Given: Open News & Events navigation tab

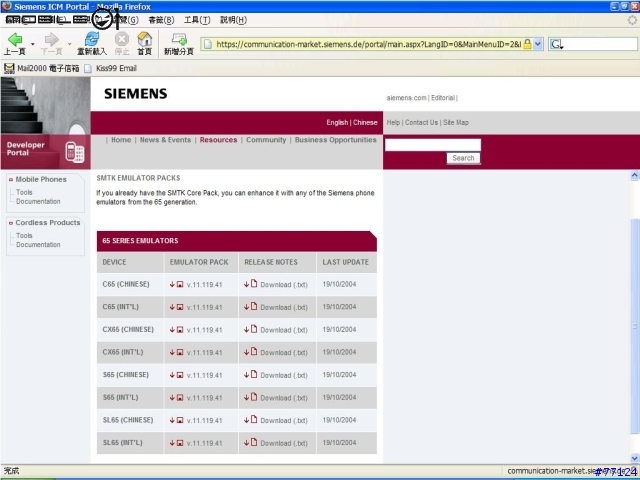Looking at the screenshot, I should [x=165, y=140].
